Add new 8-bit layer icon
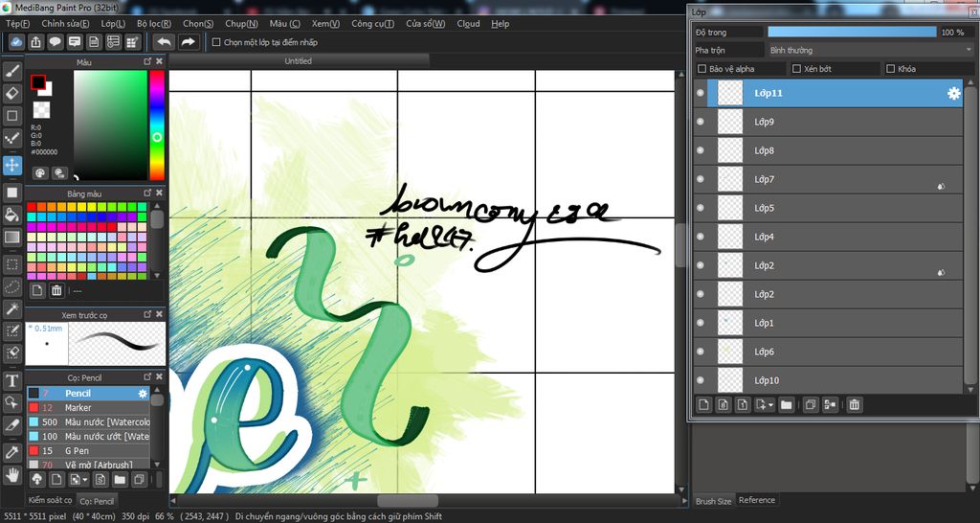The image size is (980, 523). click(724, 405)
